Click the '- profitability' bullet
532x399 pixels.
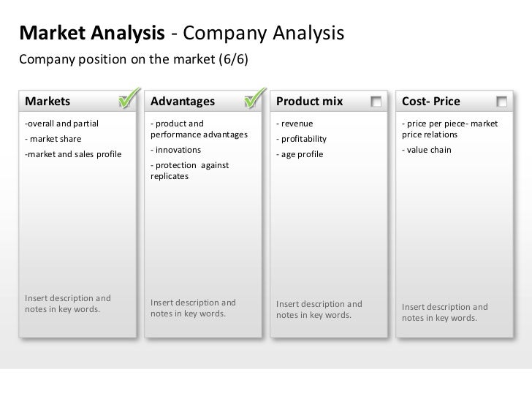pos(301,139)
